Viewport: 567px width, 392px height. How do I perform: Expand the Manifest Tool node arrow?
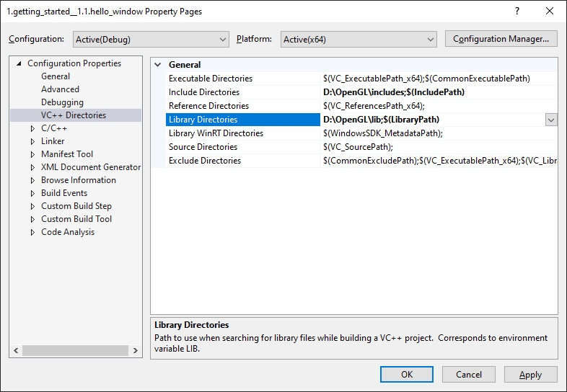coord(32,154)
